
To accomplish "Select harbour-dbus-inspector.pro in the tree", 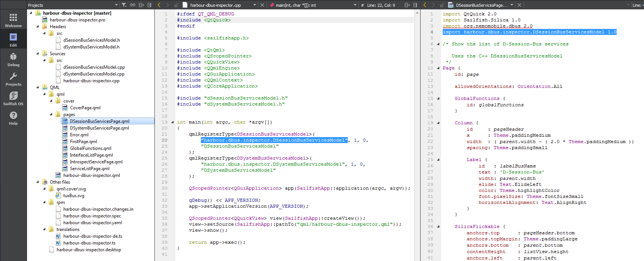I will coord(78,20).
